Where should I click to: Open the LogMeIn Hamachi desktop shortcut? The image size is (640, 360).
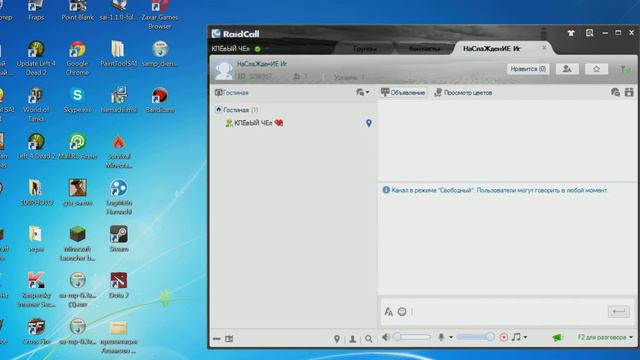tap(119, 197)
